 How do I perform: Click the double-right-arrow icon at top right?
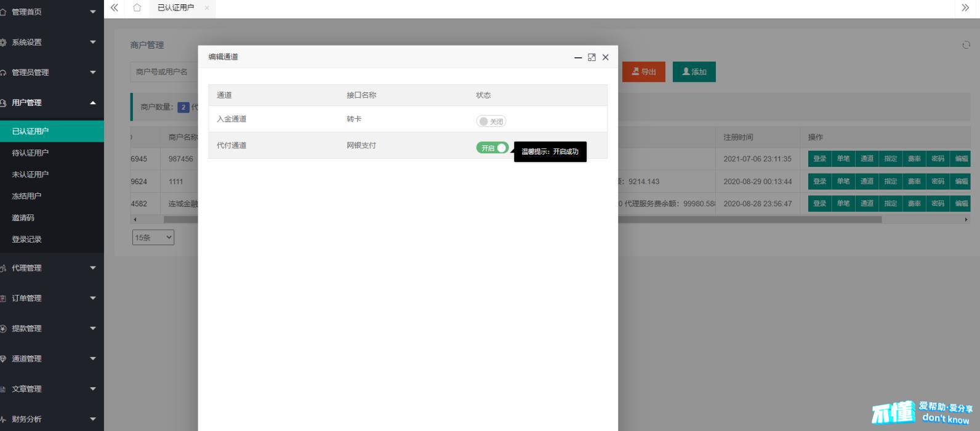pos(965,8)
